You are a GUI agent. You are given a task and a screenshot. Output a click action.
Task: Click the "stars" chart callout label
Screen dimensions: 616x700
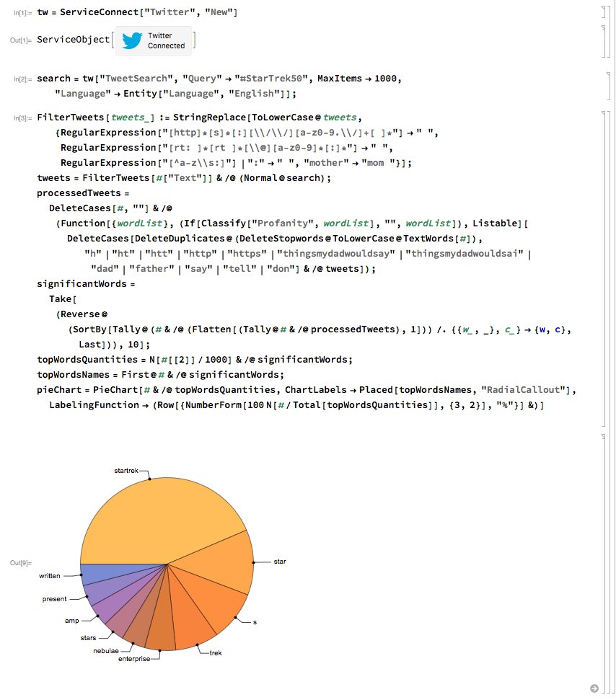[88, 638]
